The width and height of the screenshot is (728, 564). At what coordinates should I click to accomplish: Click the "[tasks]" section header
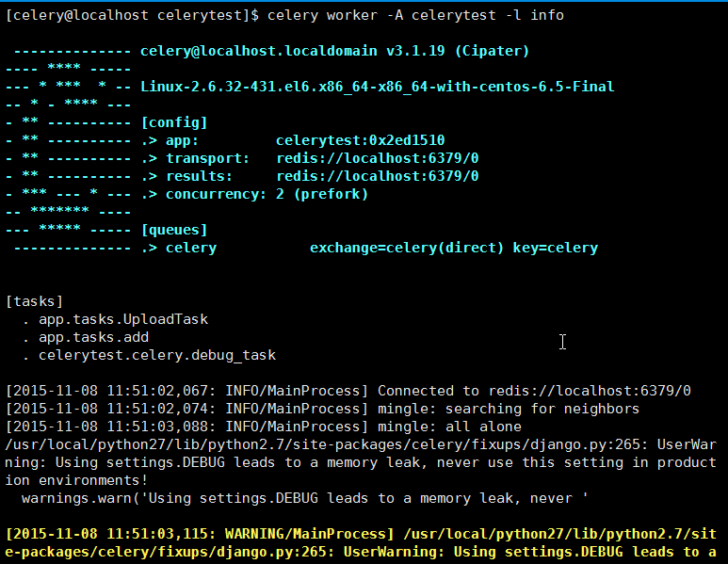(x=34, y=301)
